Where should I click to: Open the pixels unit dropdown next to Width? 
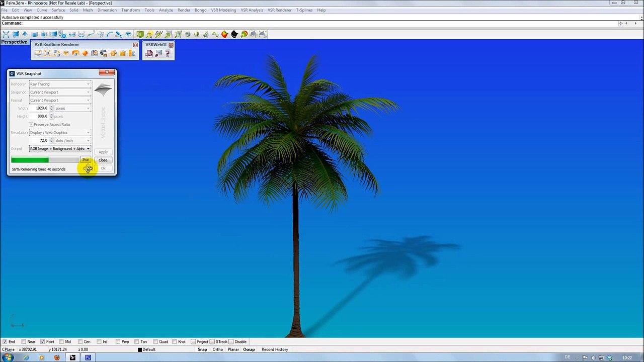(72, 108)
